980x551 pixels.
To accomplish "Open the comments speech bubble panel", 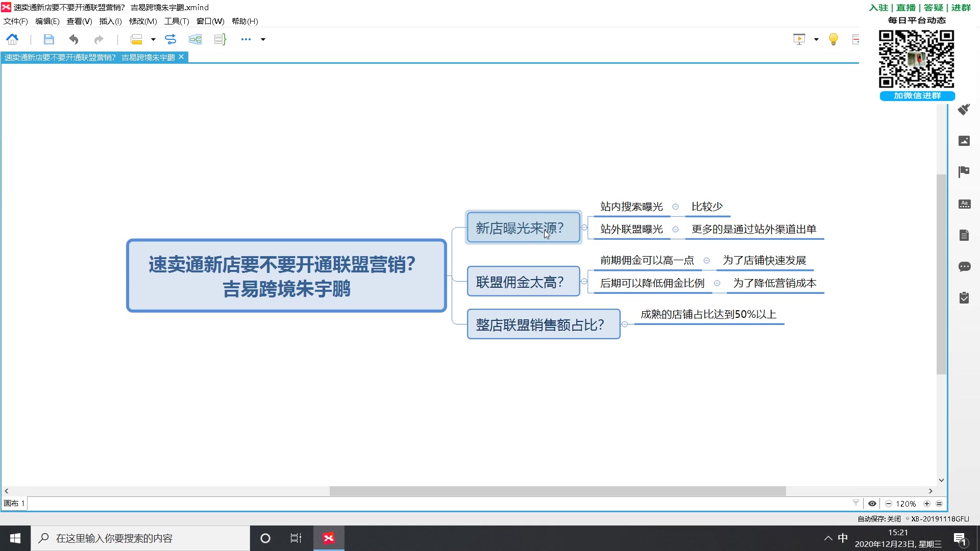I will pyautogui.click(x=964, y=266).
